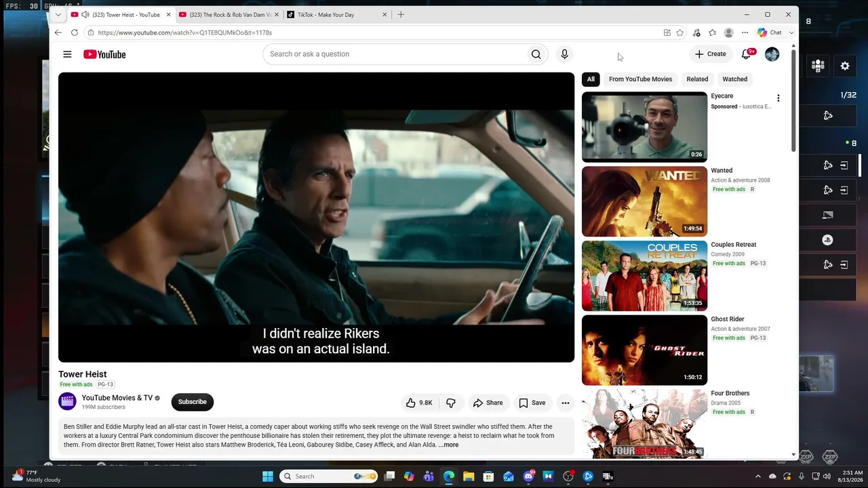Save the video to a playlist

coord(532,403)
